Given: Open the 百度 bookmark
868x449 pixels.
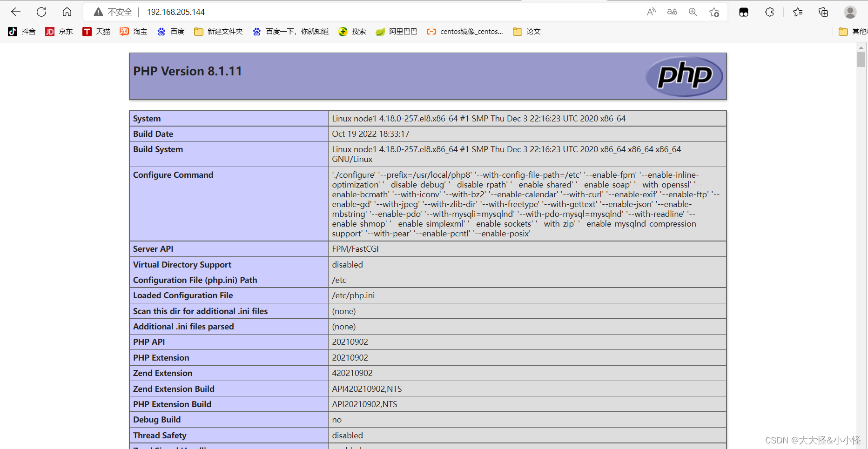Looking at the screenshot, I should tap(171, 32).
